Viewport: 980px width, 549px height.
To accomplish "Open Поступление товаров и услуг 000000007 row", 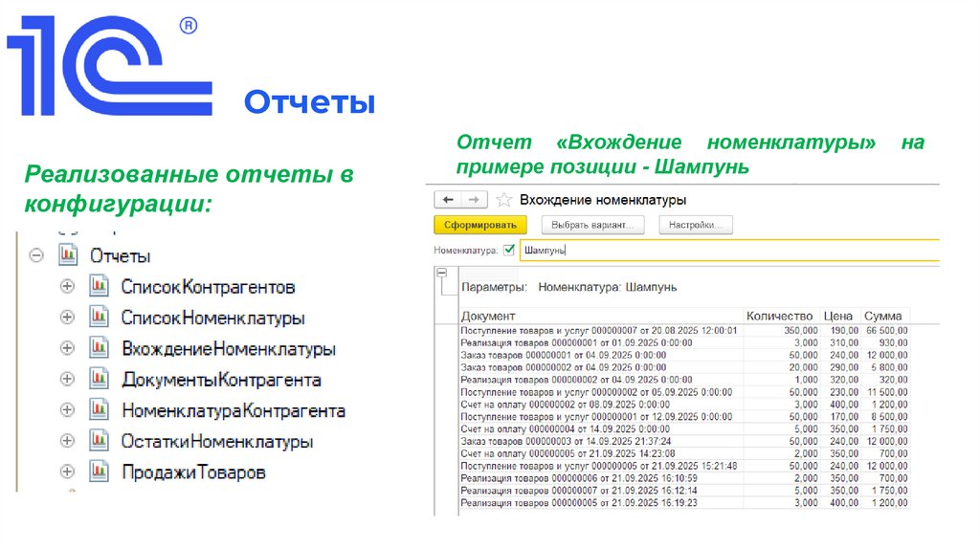I will pyautogui.click(x=684, y=330).
